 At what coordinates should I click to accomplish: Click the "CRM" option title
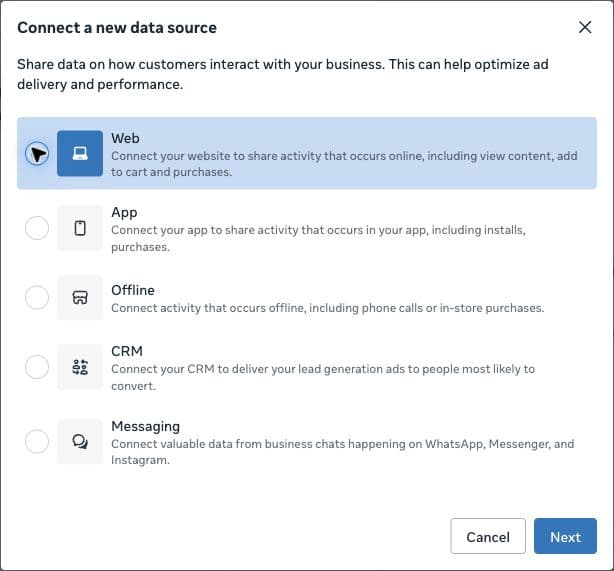pos(127,351)
